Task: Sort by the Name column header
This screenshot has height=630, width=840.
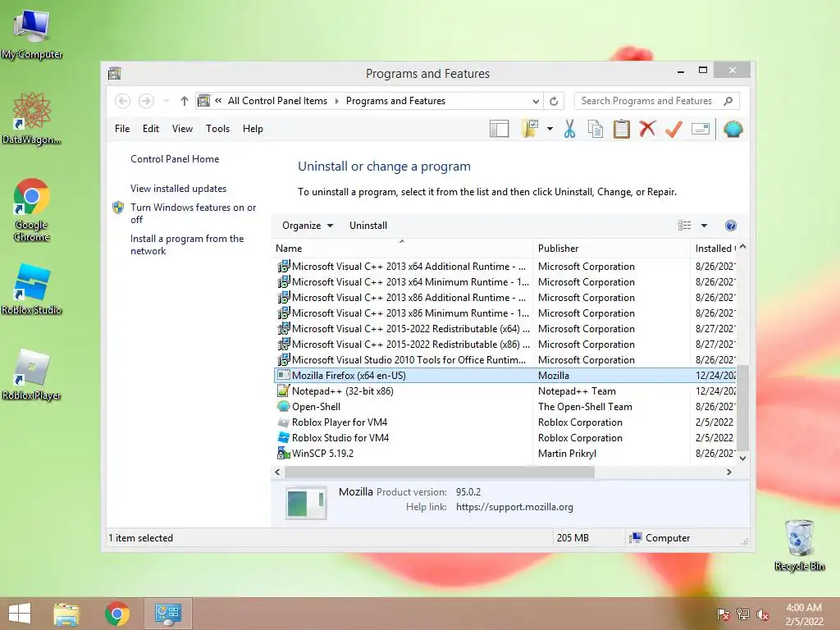Action: (x=402, y=249)
